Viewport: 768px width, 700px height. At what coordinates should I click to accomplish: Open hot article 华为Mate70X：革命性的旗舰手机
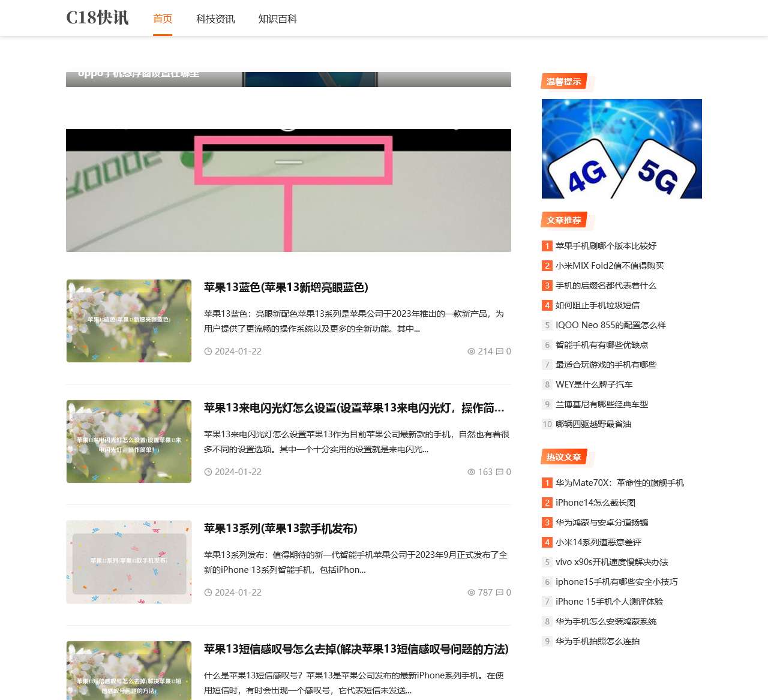[620, 483]
